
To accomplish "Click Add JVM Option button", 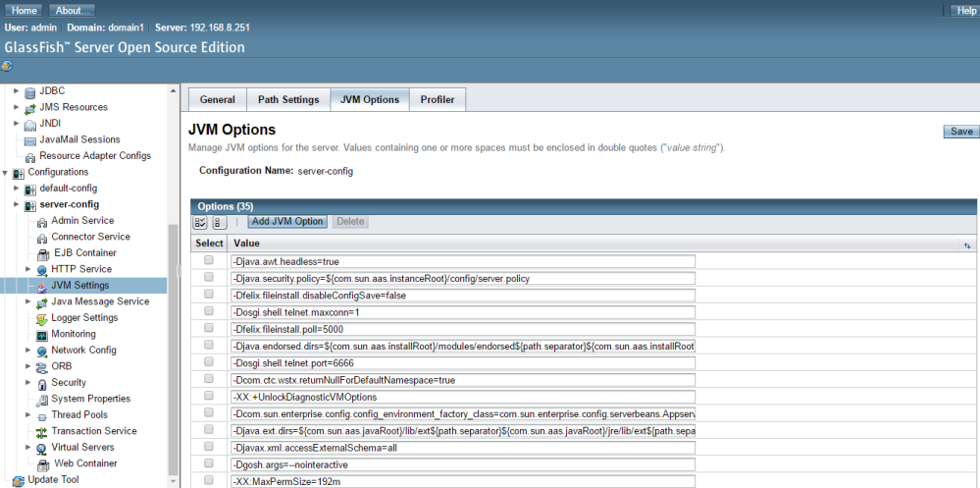I will pos(287,222).
